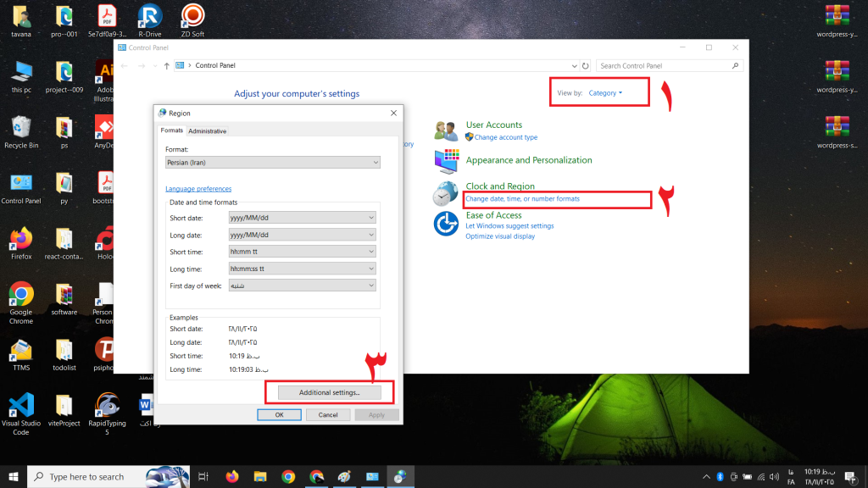Open File Explorer from the taskbar
868x488 pixels.
(260, 476)
